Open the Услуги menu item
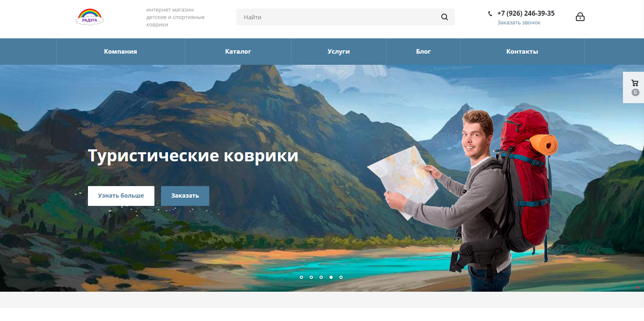The height and width of the screenshot is (321, 644). tap(339, 52)
